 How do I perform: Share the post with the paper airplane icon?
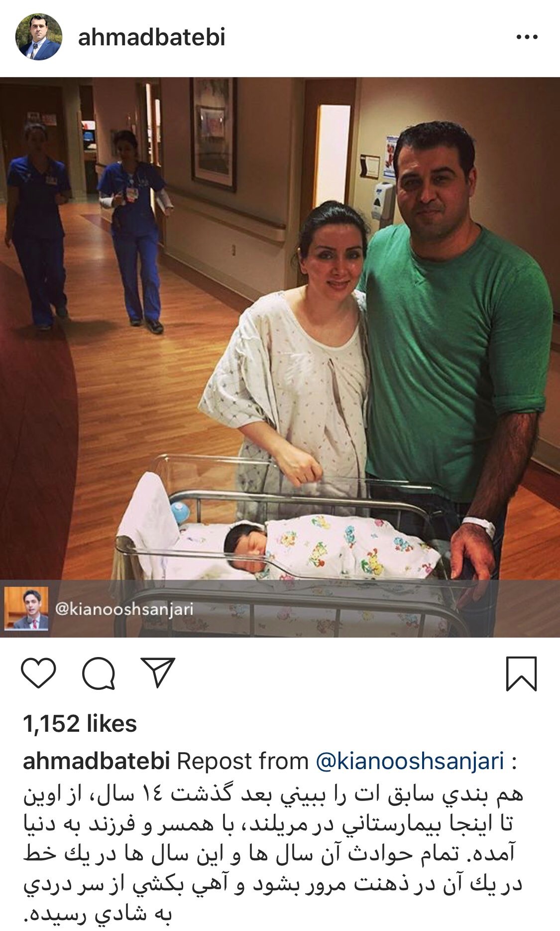pos(158,673)
